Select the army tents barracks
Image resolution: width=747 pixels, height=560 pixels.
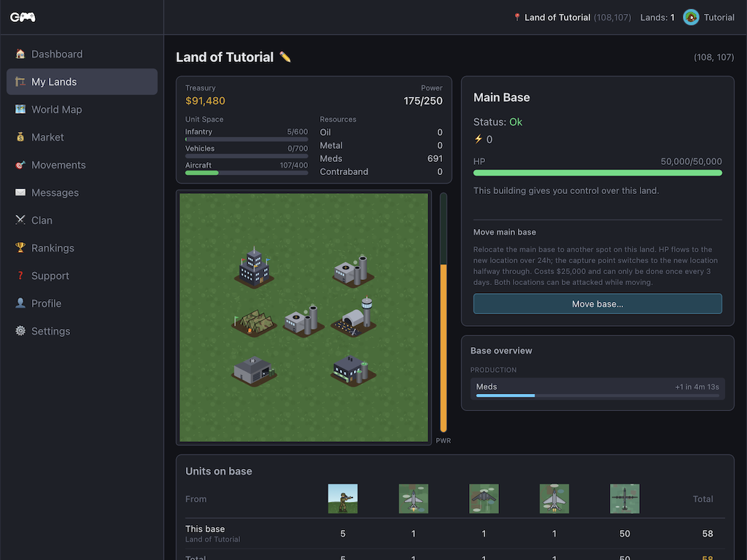[x=254, y=323]
